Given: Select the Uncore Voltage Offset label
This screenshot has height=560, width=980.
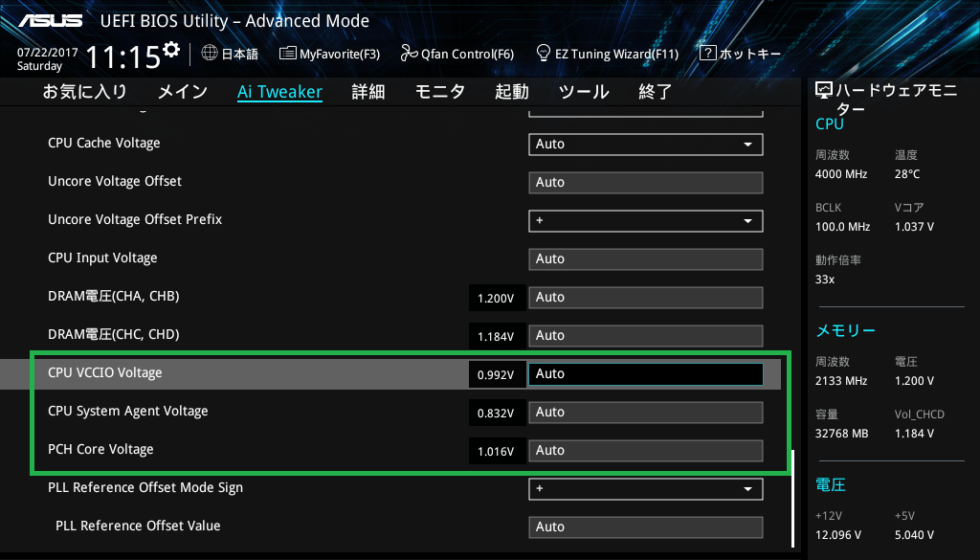Looking at the screenshot, I should 115,181.
